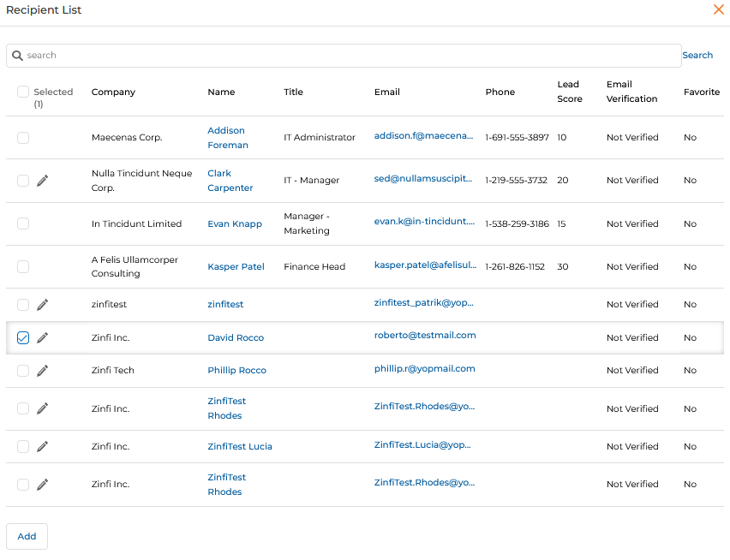This screenshot has width=730, height=560.
Task: Toggle the select-all checkbox in header
Action: (23, 92)
